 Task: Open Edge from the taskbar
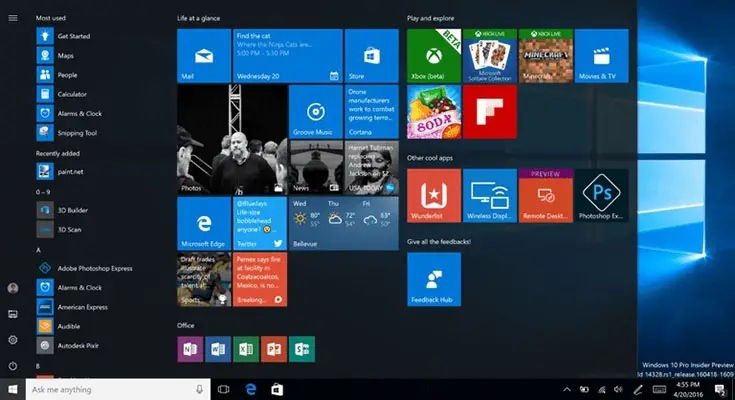pyautogui.click(x=251, y=389)
